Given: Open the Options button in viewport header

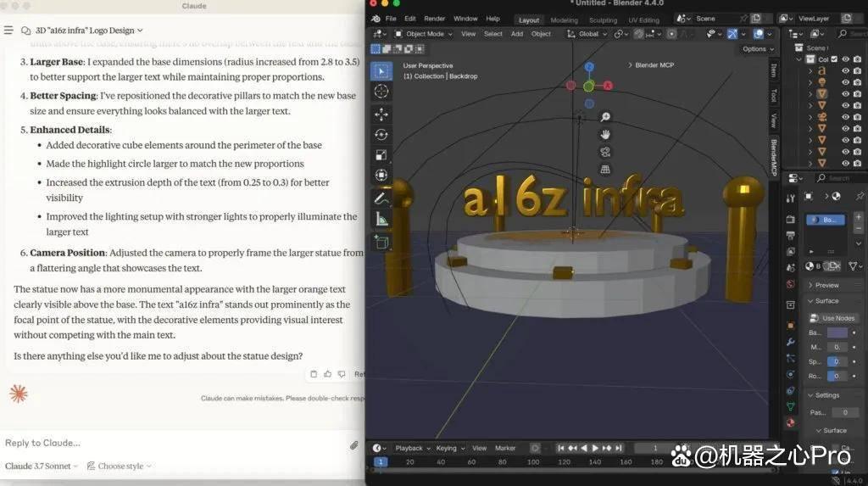Looking at the screenshot, I should tap(758, 48).
